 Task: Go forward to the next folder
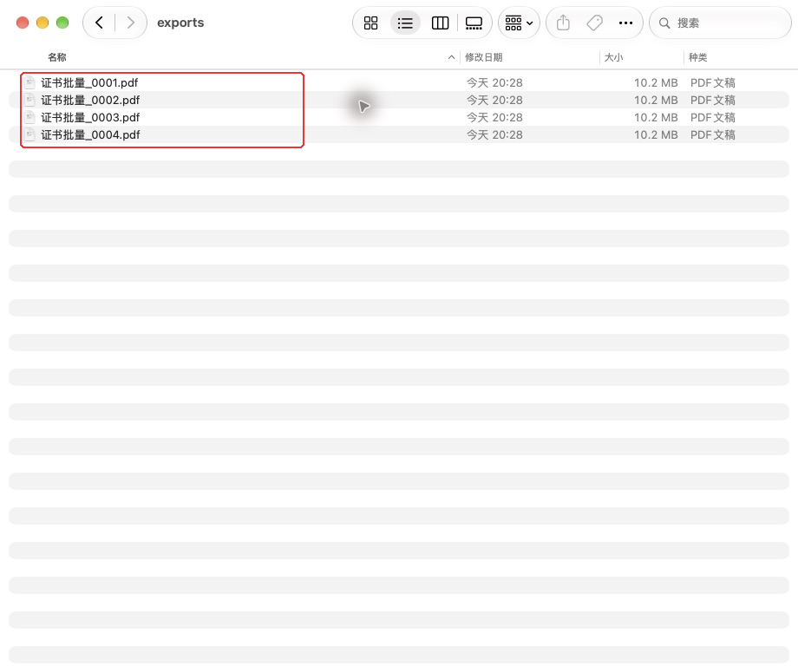(x=131, y=23)
